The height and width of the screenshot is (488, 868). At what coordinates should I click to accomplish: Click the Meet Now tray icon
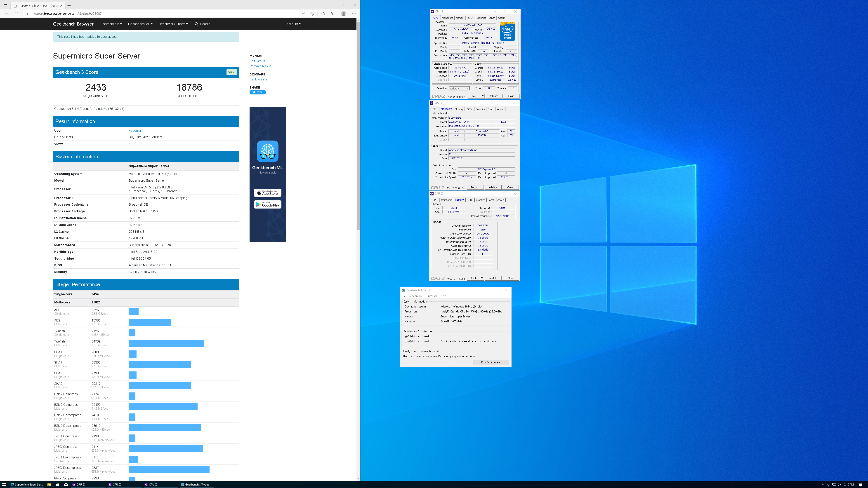829,485
